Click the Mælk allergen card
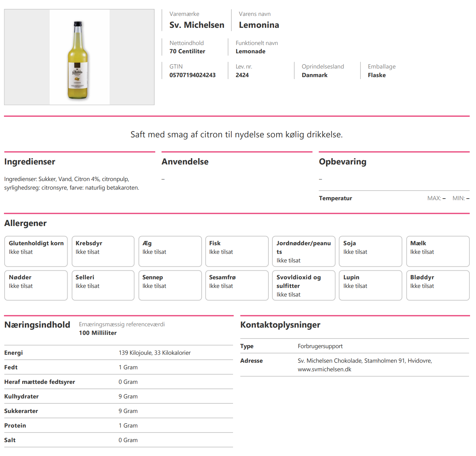 tap(438, 251)
